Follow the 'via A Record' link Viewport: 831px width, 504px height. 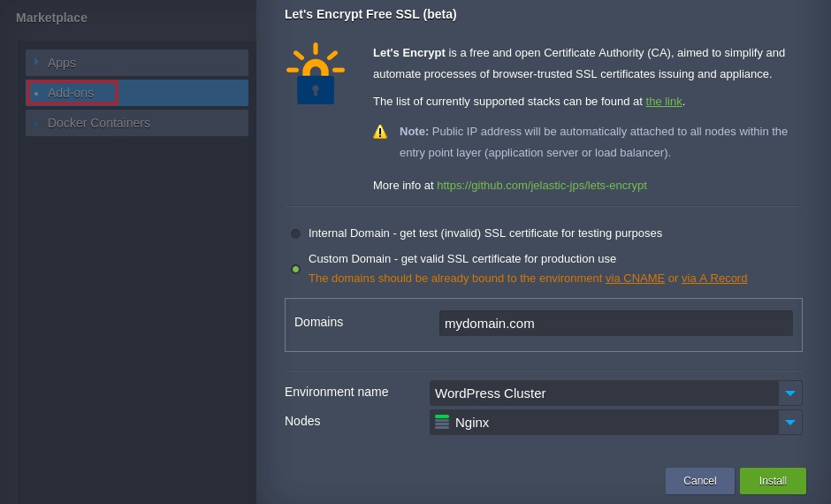pos(714,279)
